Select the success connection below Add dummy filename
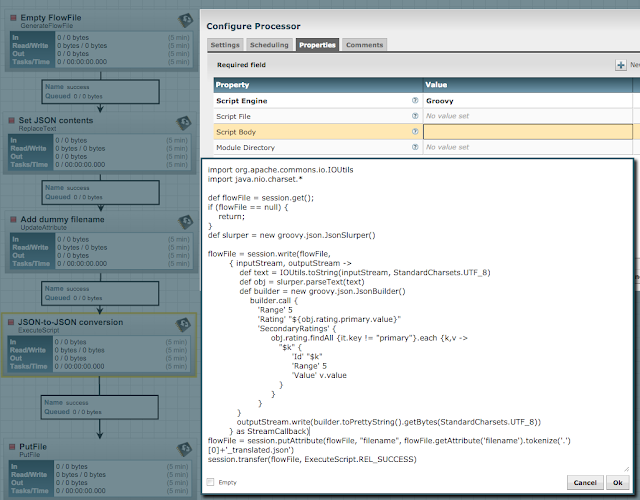640x500 pixels. [100, 293]
